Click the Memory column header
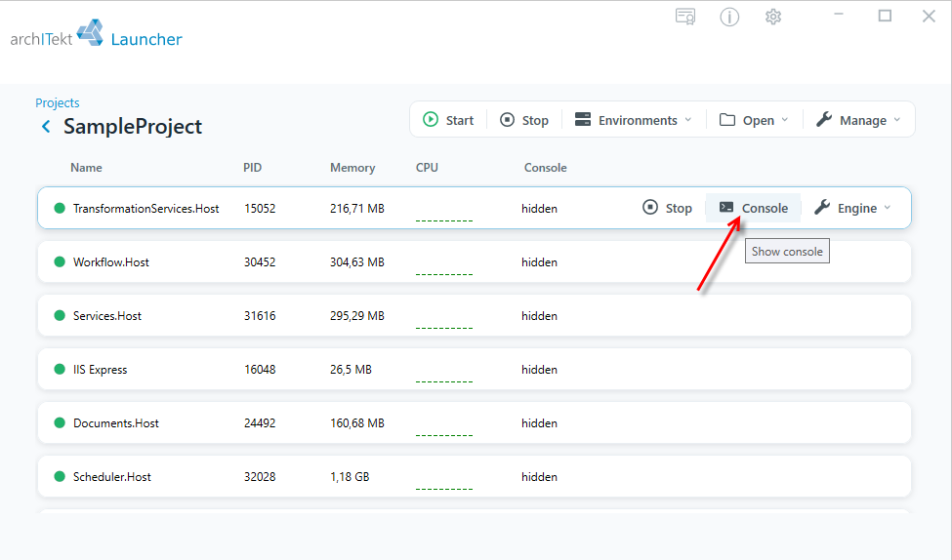 tap(352, 168)
